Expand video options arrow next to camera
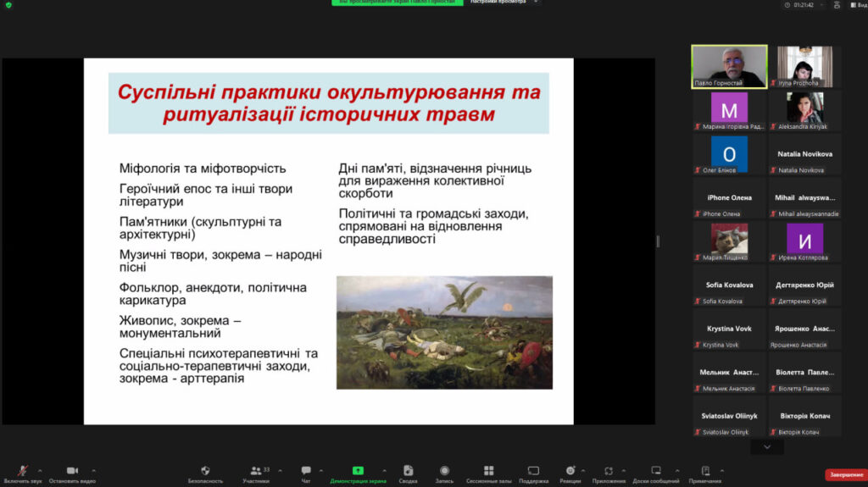This screenshot has width=868, height=487. (93, 471)
